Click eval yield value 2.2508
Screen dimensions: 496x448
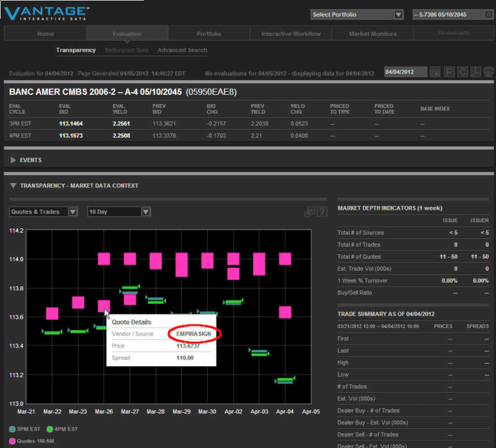point(122,135)
